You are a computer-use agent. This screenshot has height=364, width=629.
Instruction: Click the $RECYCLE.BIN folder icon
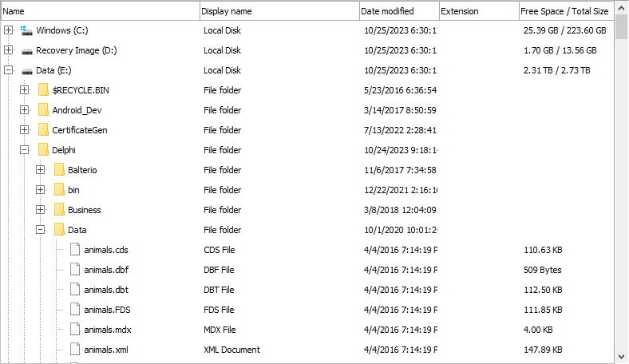[43, 90]
